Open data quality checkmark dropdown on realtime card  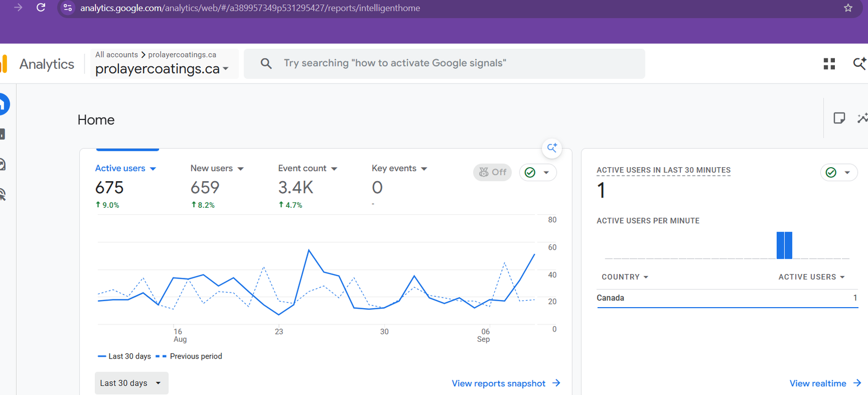pyautogui.click(x=839, y=173)
